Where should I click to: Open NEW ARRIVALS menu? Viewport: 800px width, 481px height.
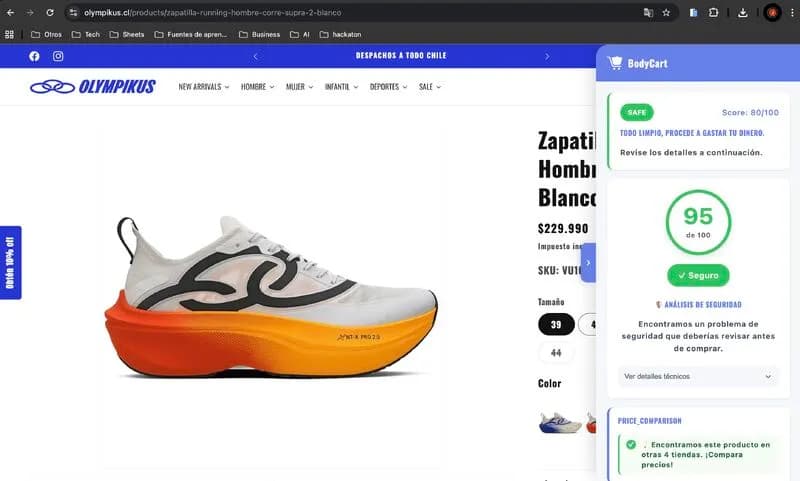point(203,87)
